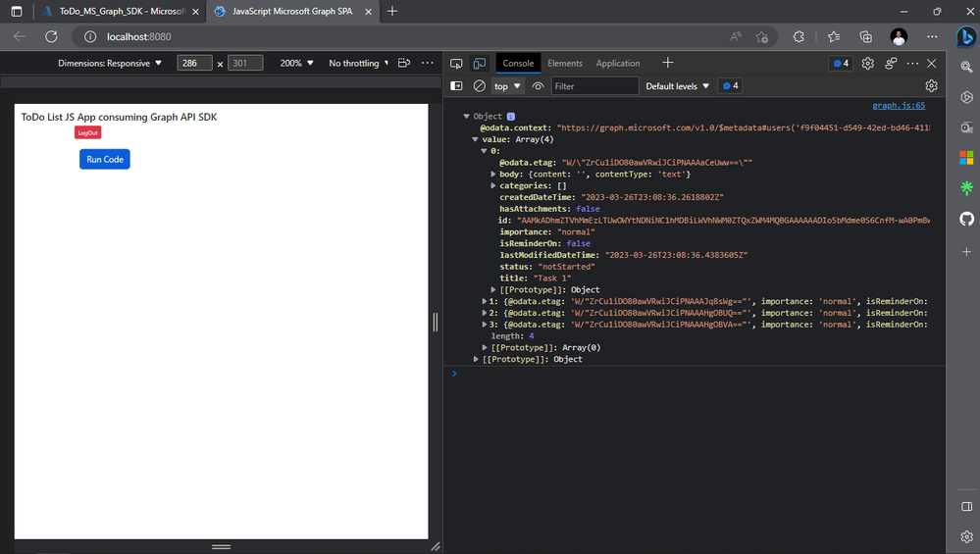Open the read aloud icon
This screenshot has height=554, width=980.
(x=736, y=37)
